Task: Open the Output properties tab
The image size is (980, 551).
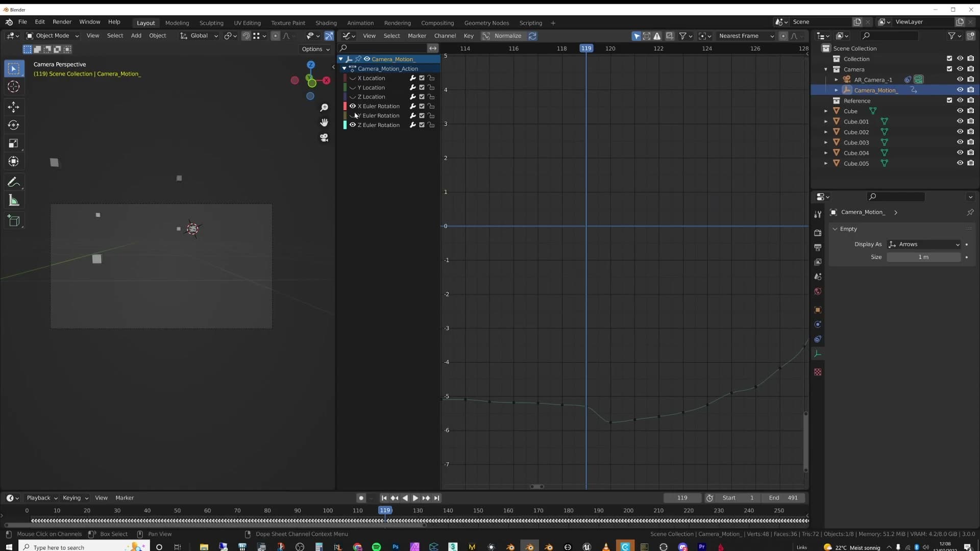Action: (818, 247)
